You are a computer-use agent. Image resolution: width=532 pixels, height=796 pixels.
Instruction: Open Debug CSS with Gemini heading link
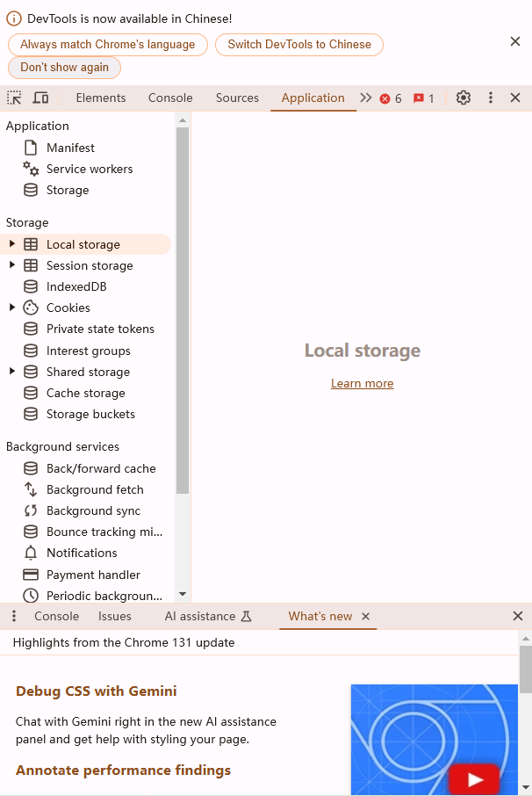pyautogui.click(x=97, y=691)
